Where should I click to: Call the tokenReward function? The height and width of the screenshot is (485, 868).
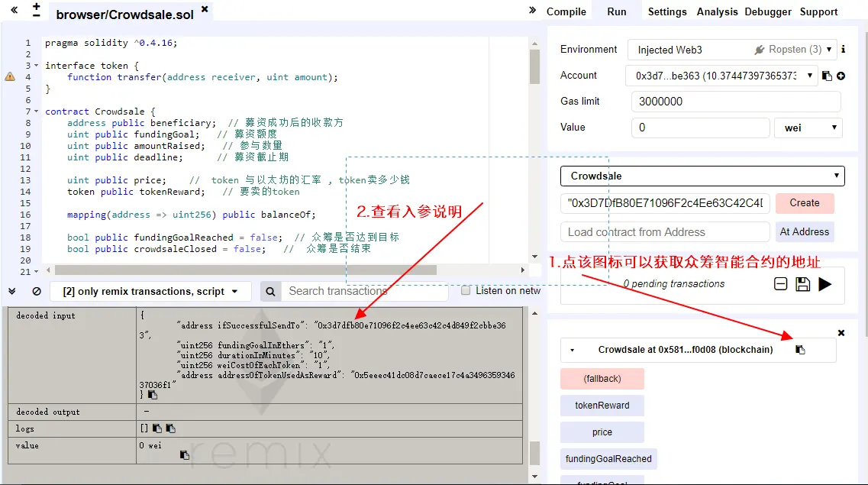(602, 406)
